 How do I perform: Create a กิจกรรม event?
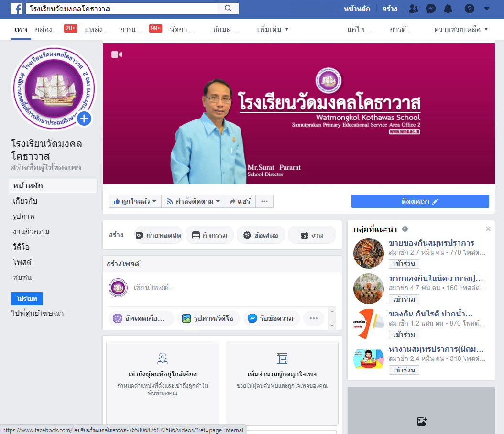pyautogui.click(x=209, y=235)
